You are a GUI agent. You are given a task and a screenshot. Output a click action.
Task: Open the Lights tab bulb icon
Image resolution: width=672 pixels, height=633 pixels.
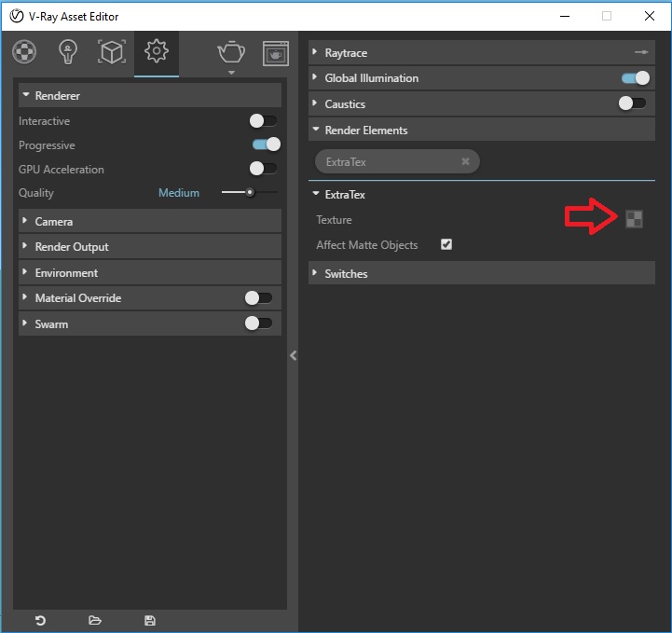[68, 52]
